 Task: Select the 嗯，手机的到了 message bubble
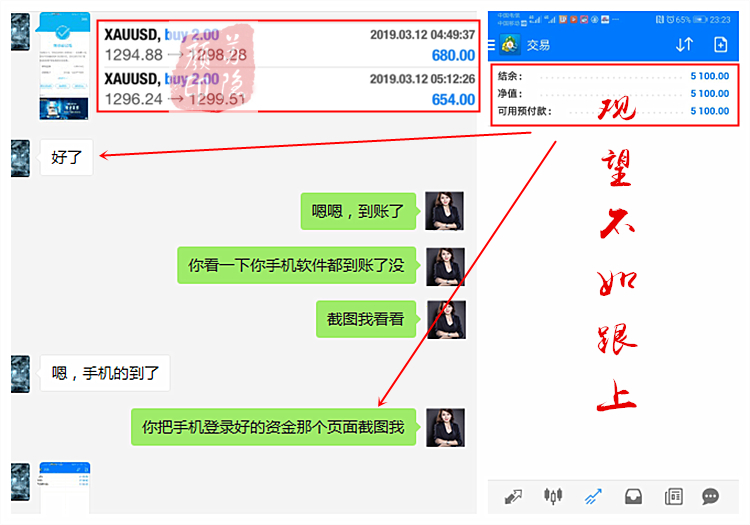(x=105, y=373)
